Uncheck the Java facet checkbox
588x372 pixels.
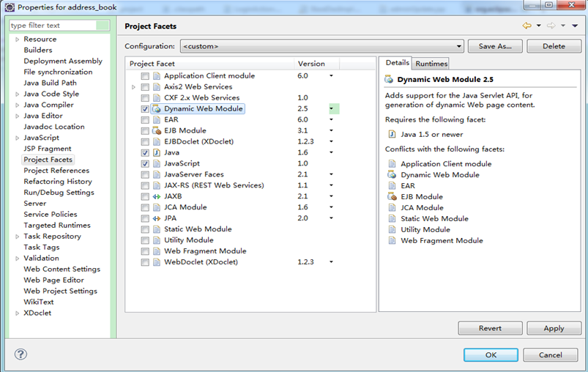click(145, 153)
